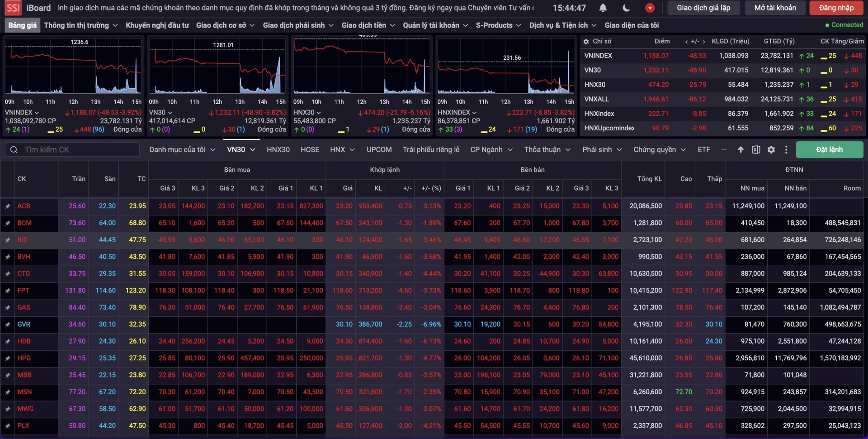
Task: Click Mở tài khoản button
Action: coord(775,8)
